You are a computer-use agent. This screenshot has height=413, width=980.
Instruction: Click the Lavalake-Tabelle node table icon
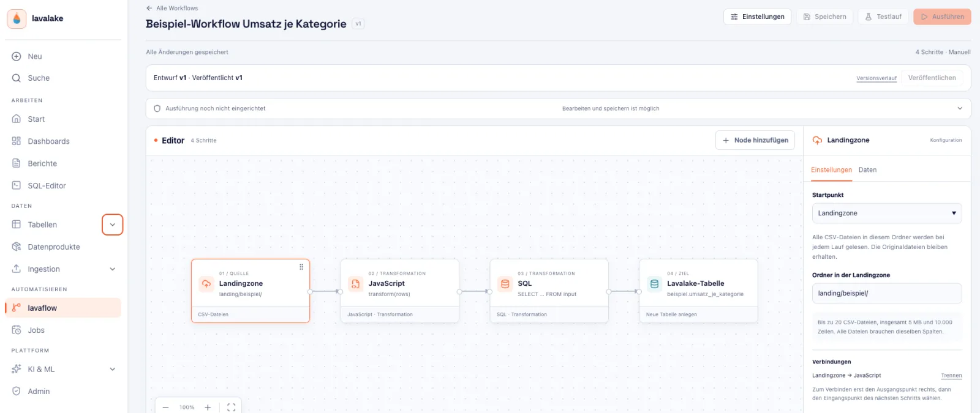click(655, 284)
